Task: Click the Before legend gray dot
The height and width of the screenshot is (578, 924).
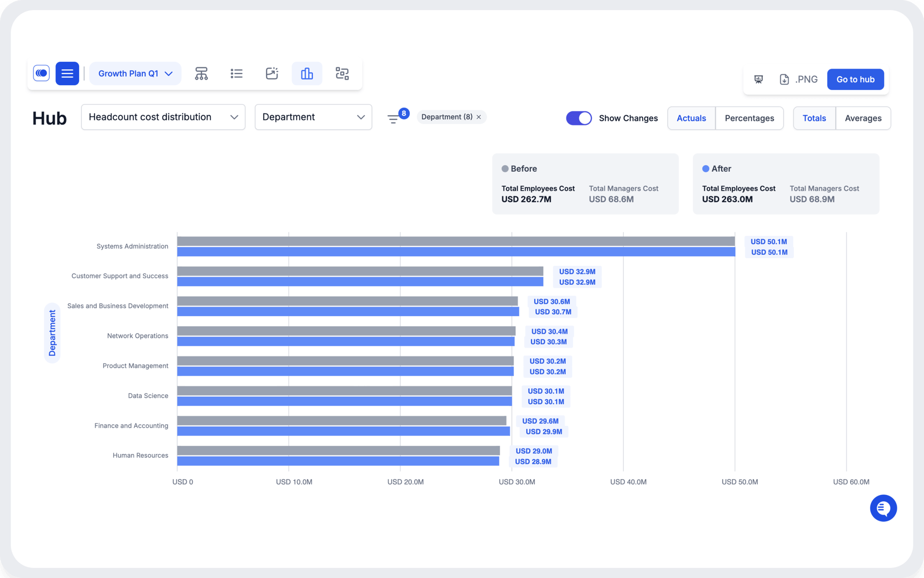Action: coord(505,169)
